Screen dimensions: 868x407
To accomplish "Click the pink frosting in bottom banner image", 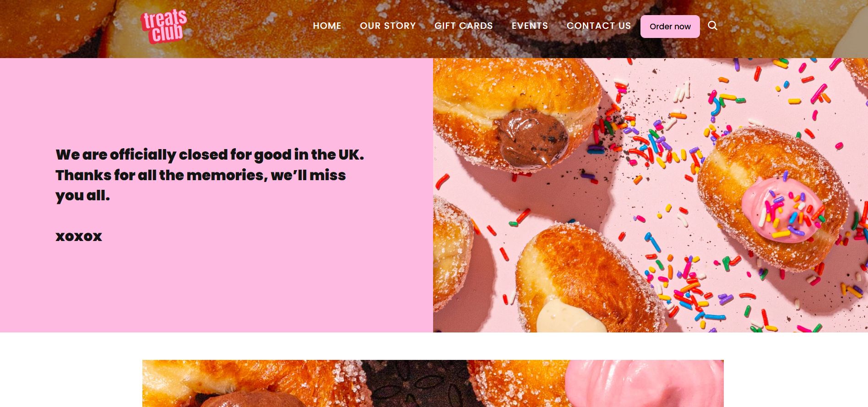I will pyautogui.click(x=643, y=383).
